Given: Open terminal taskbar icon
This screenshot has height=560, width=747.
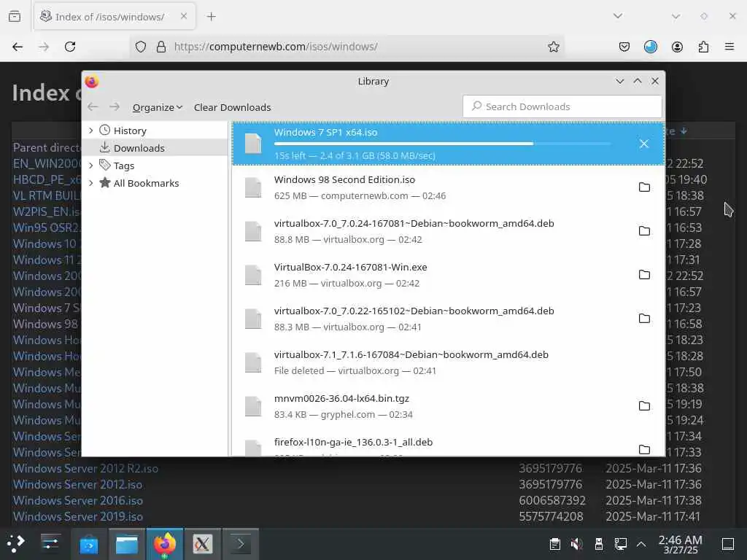Looking at the screenshot, I should tap(241, 544).
